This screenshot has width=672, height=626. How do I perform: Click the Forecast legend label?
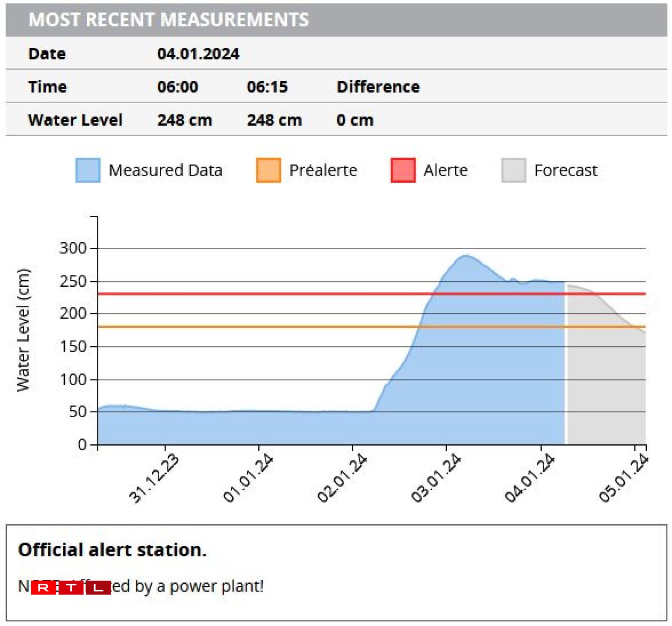(x=565, y=170)
